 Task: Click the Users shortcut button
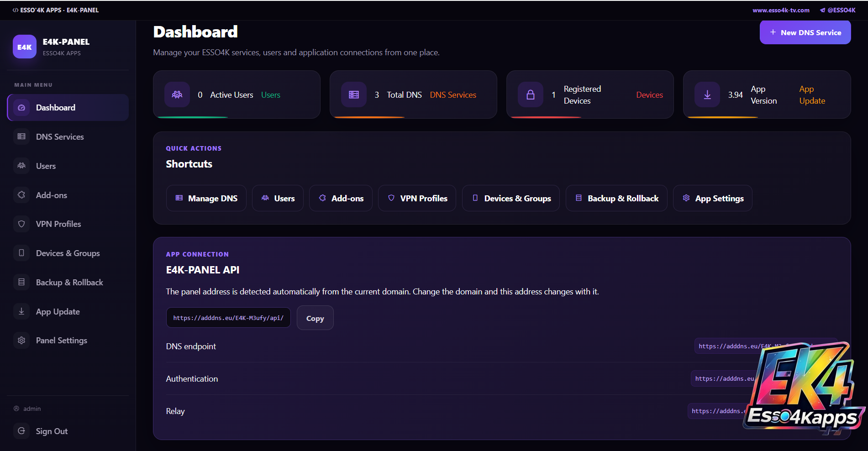point(278,198)
